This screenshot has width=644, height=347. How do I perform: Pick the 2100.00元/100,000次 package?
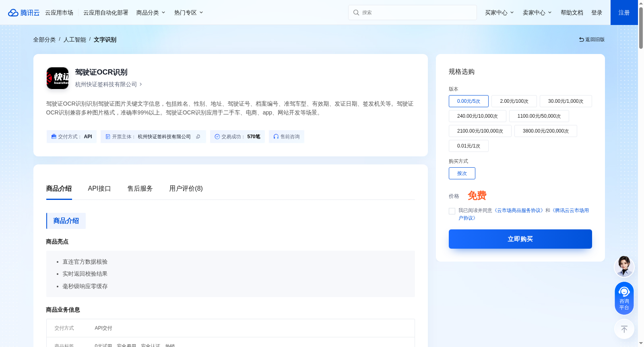point(480,131)
